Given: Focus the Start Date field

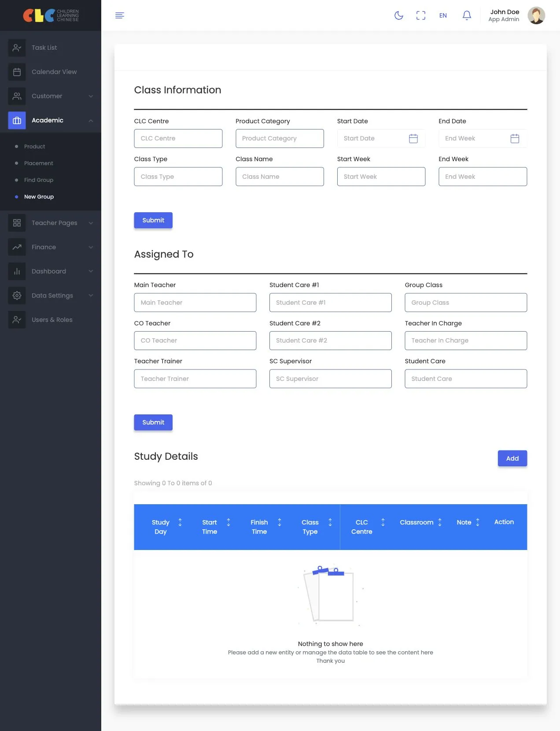Looking at the screenshot, I should [x=381, y=138].
